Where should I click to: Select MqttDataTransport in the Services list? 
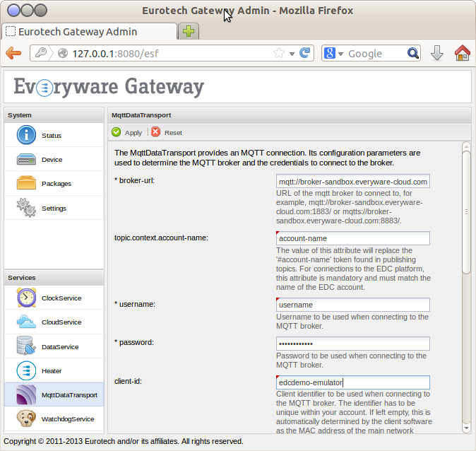pyautogui.click(x=54, y=394)
